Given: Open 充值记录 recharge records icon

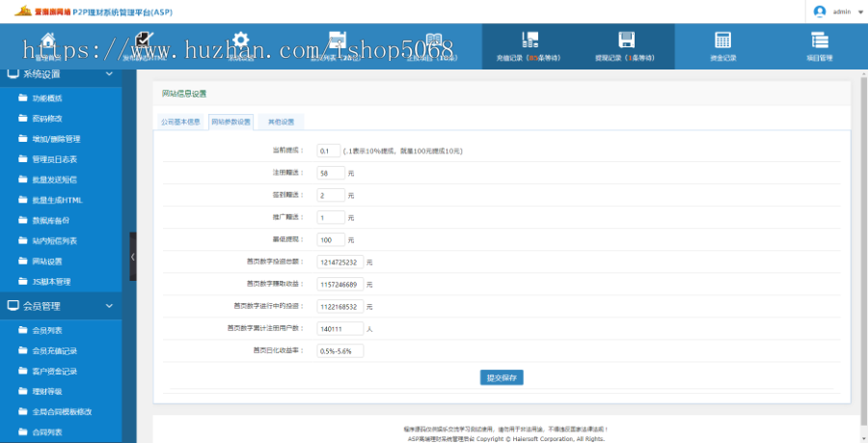Looking at the screenshot, I should (529, 41).
